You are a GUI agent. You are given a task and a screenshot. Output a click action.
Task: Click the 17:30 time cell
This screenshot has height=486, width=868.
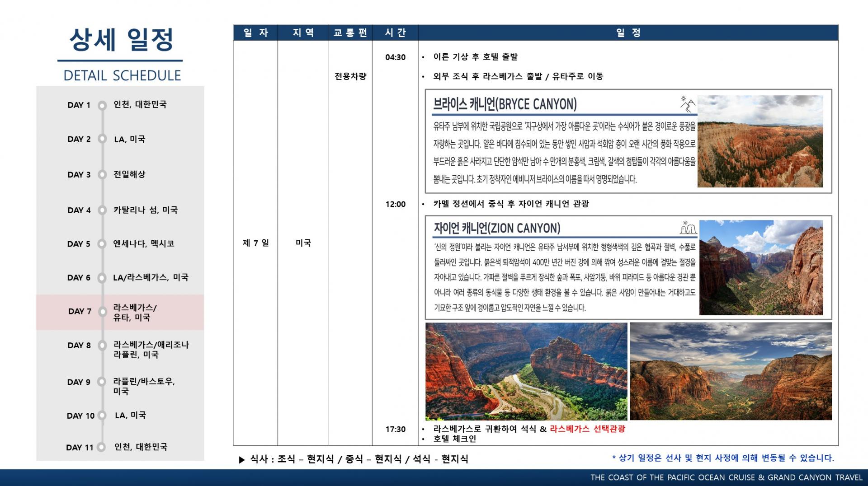395,429
